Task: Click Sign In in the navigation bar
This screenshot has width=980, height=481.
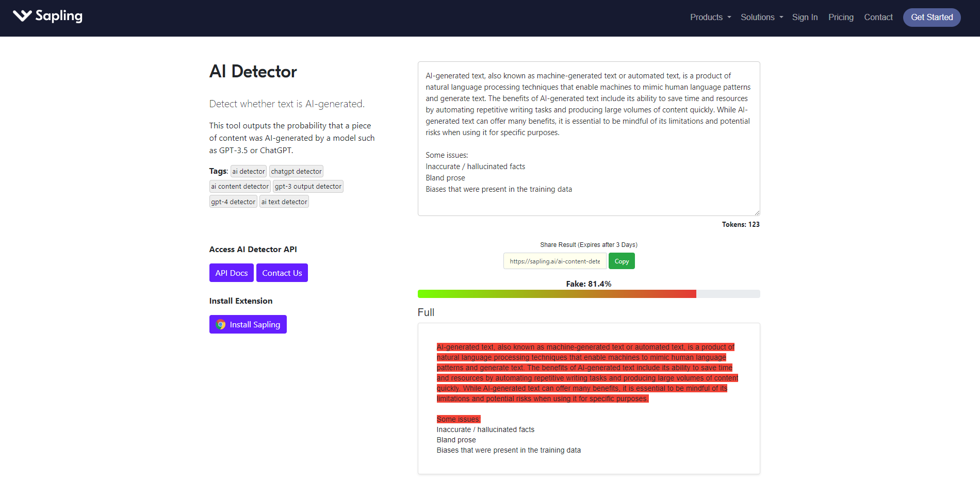Action: coord(805,17)
